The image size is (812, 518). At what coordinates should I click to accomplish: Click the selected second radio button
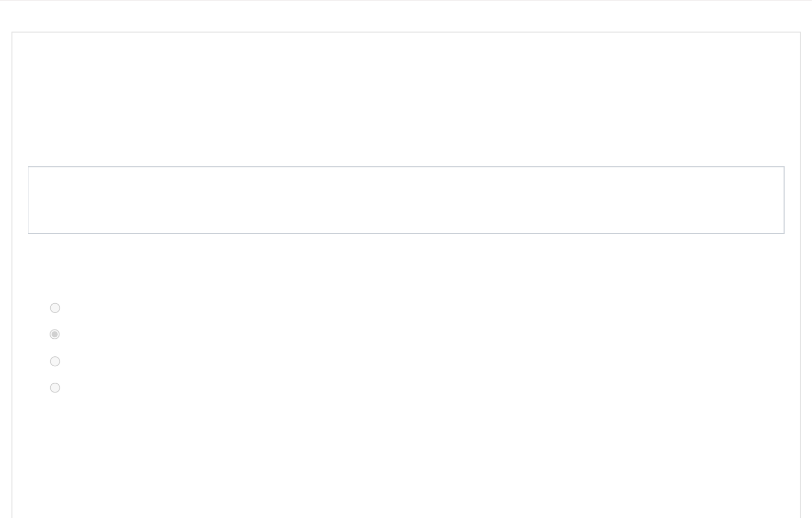pos(55,334)
